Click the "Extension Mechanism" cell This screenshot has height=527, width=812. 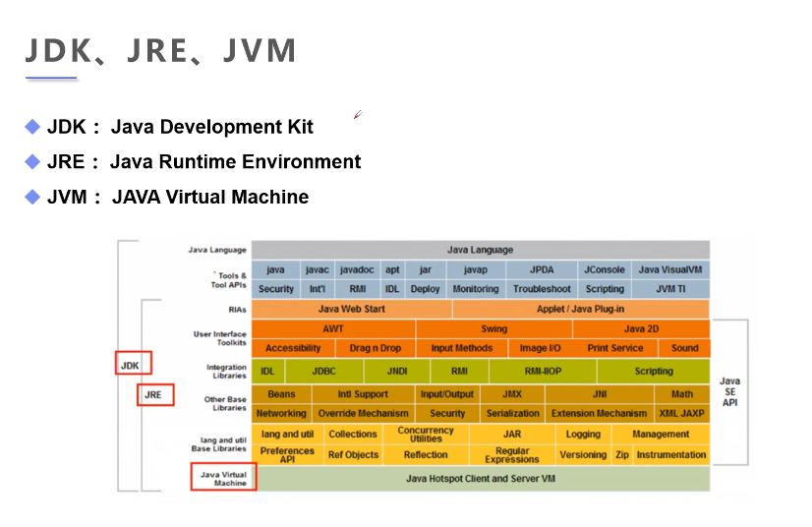599,414
